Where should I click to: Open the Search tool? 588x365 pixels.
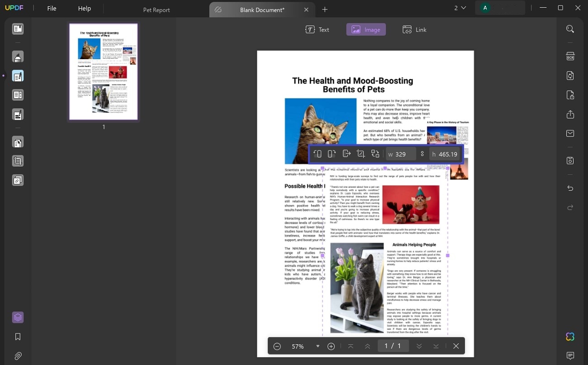(570, 28)
